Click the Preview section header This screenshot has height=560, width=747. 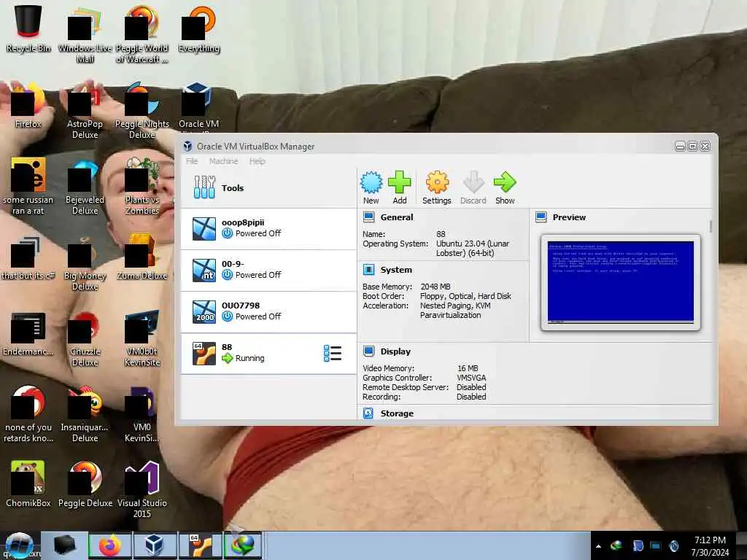[569, 217]
